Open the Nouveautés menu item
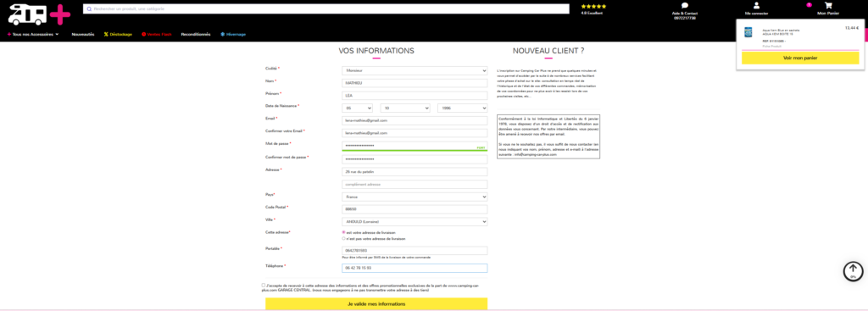 click(83, 34)
